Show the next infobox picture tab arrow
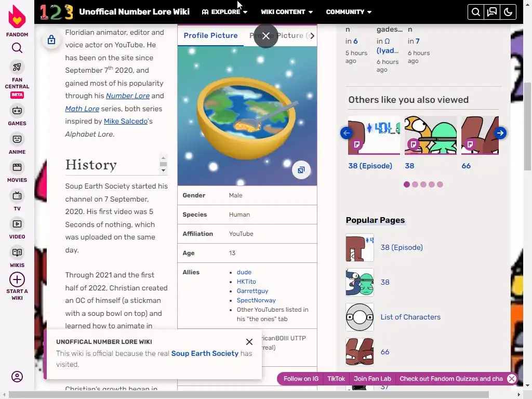 312,36
